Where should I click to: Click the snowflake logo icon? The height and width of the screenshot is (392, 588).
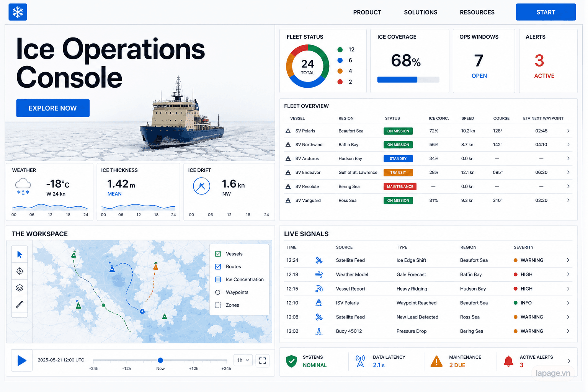(18, 12)
